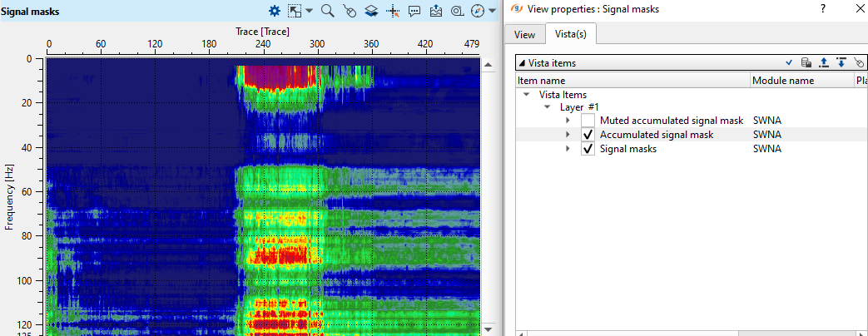Switch to the View tab
This screenshot has height=336, width=868.
524,34
